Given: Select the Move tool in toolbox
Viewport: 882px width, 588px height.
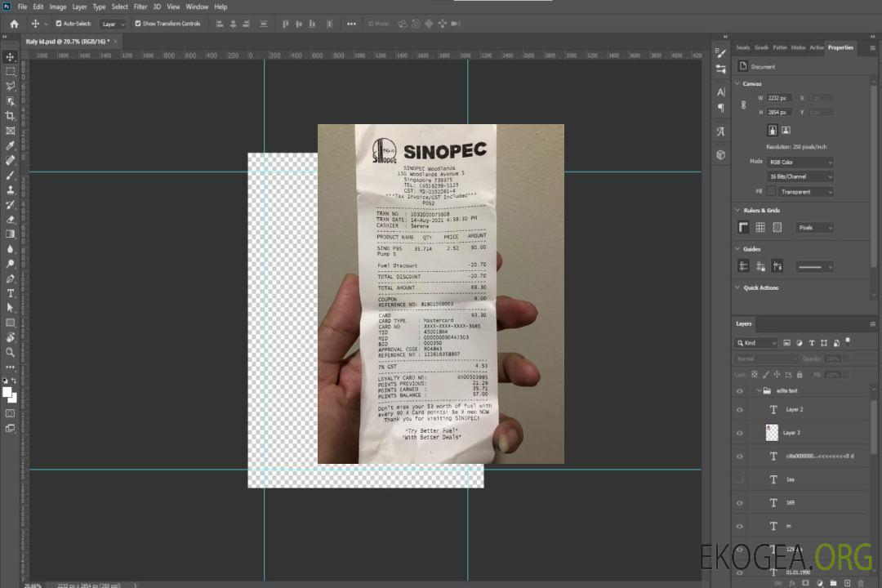Looking at the screenshot, I should pyautogui.click(x=10, y=57).
